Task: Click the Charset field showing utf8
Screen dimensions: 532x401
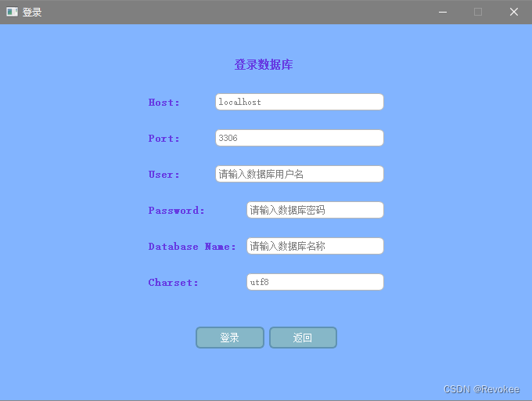Action: pyautogui.click(x=315, y=282)
